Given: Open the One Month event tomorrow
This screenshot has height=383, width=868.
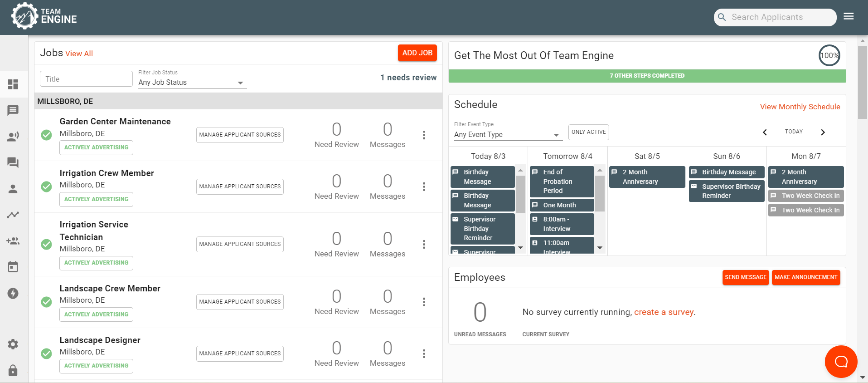Looking at the screenshot, I should [x=562, y=205].
